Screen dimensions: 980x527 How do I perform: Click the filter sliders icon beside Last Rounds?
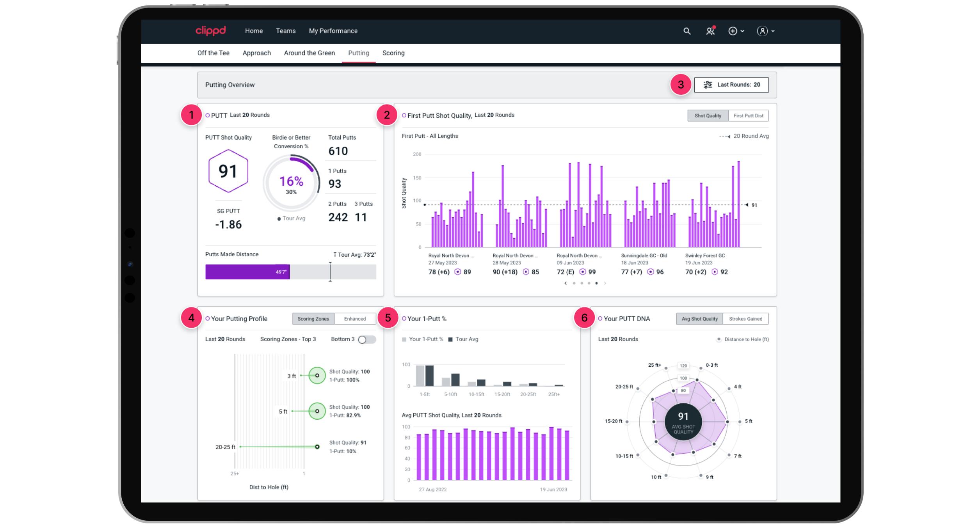click(708, 85)
